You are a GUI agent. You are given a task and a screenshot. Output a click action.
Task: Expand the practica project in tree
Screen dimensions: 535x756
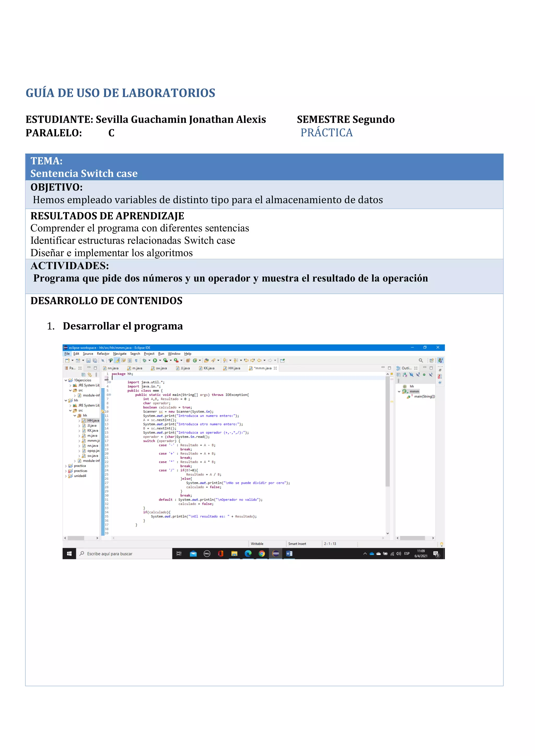(66, 466)
